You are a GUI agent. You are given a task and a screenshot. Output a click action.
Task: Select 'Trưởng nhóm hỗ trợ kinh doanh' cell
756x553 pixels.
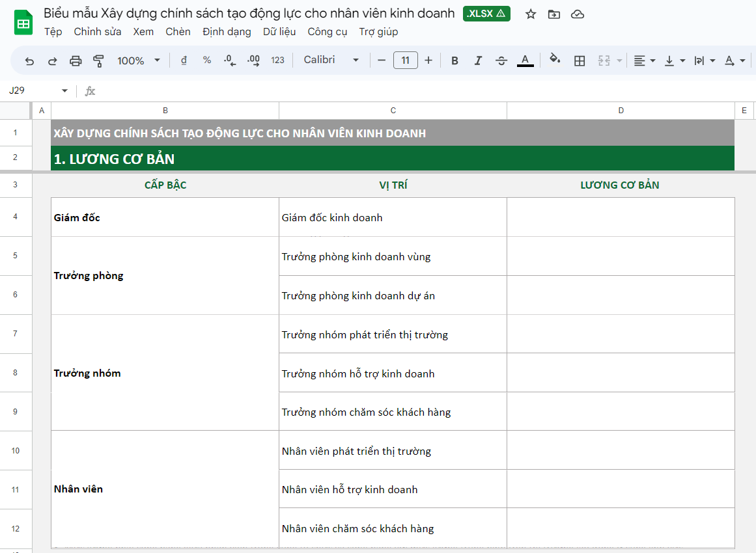click(393, 373)
